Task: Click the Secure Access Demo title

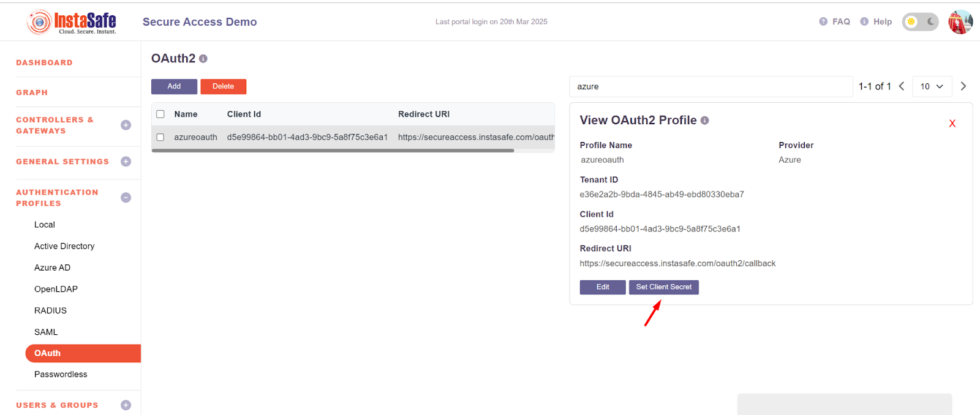Action: click(x=200, y=22)
